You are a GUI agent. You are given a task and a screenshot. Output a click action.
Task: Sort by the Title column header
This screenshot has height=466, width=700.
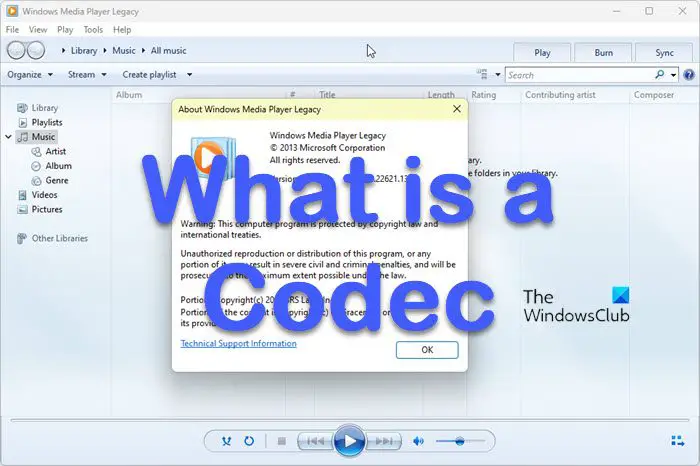[327, 95]
